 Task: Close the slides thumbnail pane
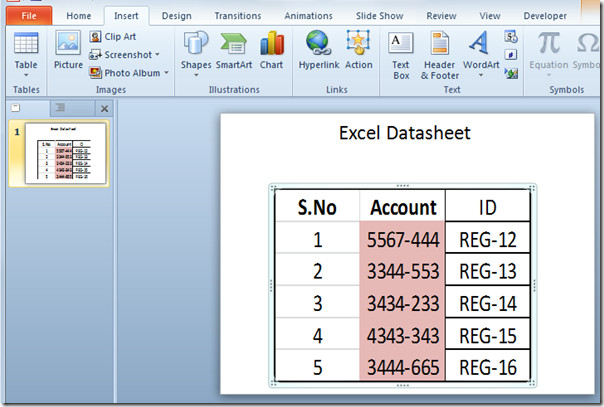pyautogui.click(x=104, y=109)
